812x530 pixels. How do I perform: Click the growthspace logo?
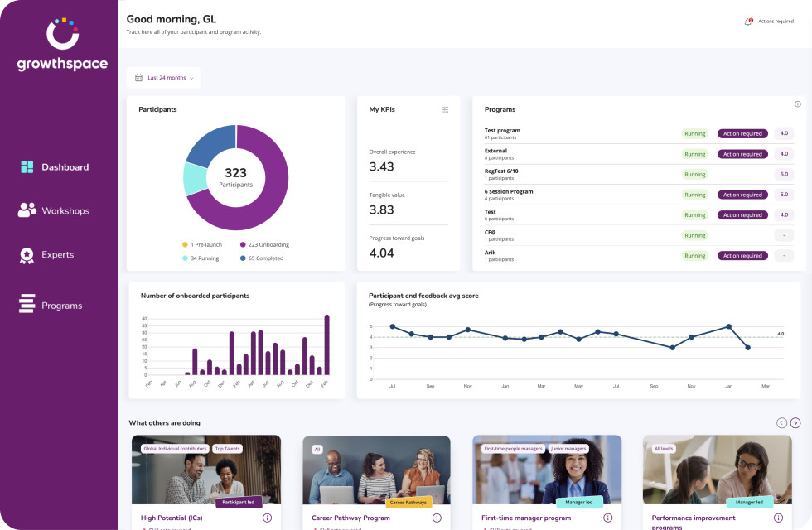(64, 46)
